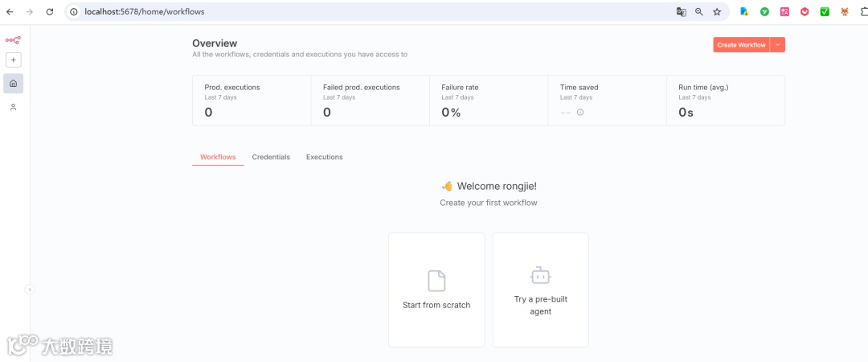The width and height of the screenshot is (868, 362).
Task: Reload the page with the refresh button
Action: pyautogui.click(x=50, y=12)
